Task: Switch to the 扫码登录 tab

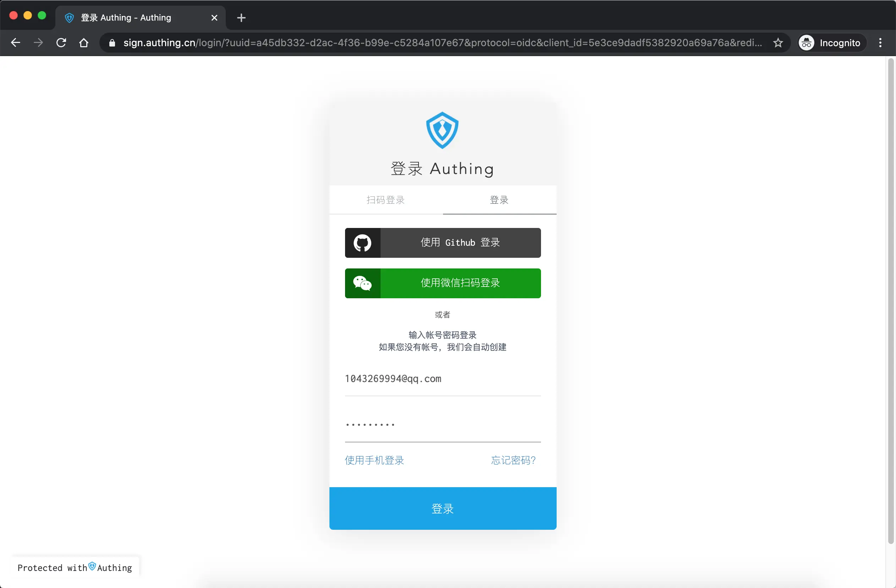Action: click(386, 200)
